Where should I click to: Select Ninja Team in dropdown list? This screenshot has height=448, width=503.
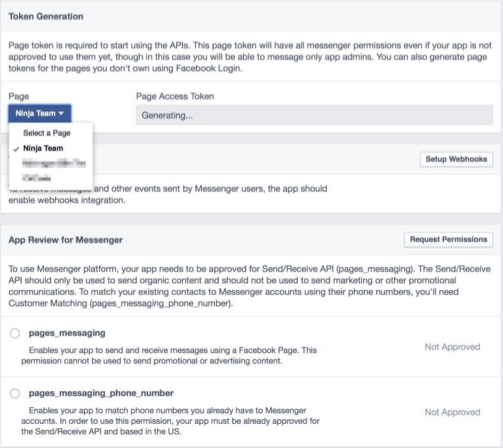point(43,148)
